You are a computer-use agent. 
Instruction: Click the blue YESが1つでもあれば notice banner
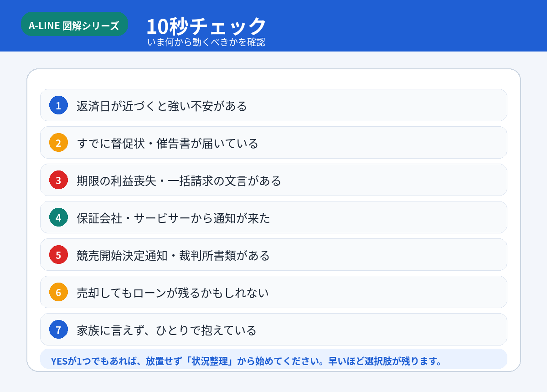[273, 359]
